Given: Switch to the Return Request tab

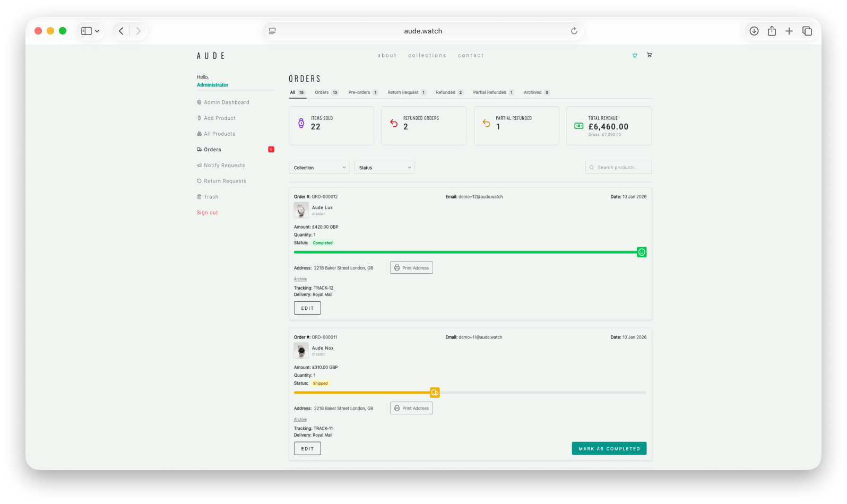Looking at the screenshot, I should point(407,92).
